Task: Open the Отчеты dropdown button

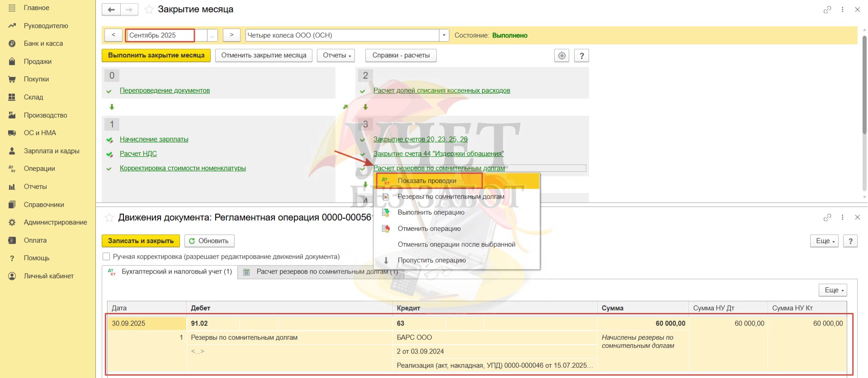Action: click(x=336, y=55)
